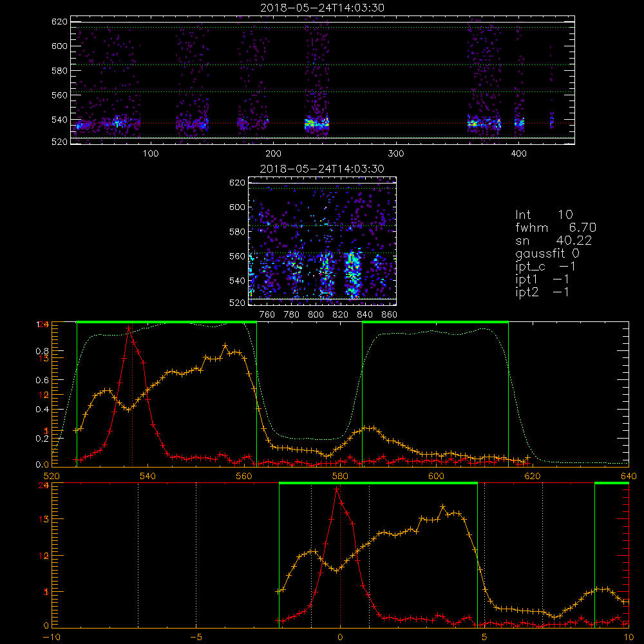
Task: Click the '840' x-axis label of the square image
Action: click(x=365, y=315)
